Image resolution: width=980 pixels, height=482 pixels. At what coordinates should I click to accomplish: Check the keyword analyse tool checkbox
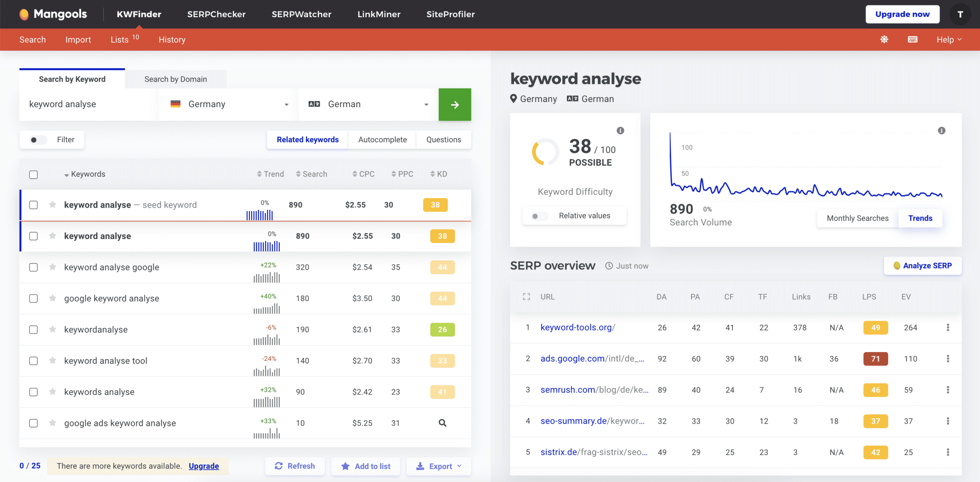[x=34, y=361]
